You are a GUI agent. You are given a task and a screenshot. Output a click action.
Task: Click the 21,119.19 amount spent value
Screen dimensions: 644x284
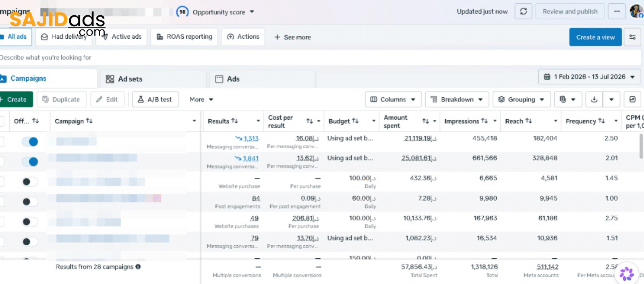click(420, 138)
